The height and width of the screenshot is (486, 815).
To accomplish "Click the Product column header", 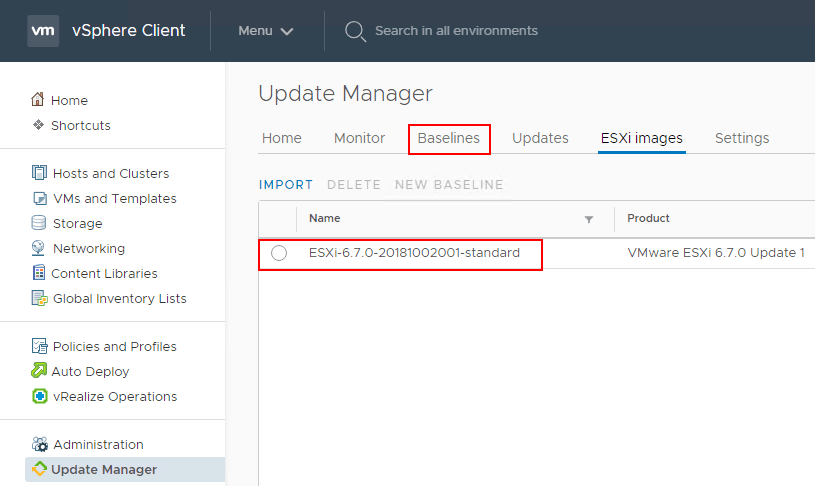I will click(x=648, y=218).
